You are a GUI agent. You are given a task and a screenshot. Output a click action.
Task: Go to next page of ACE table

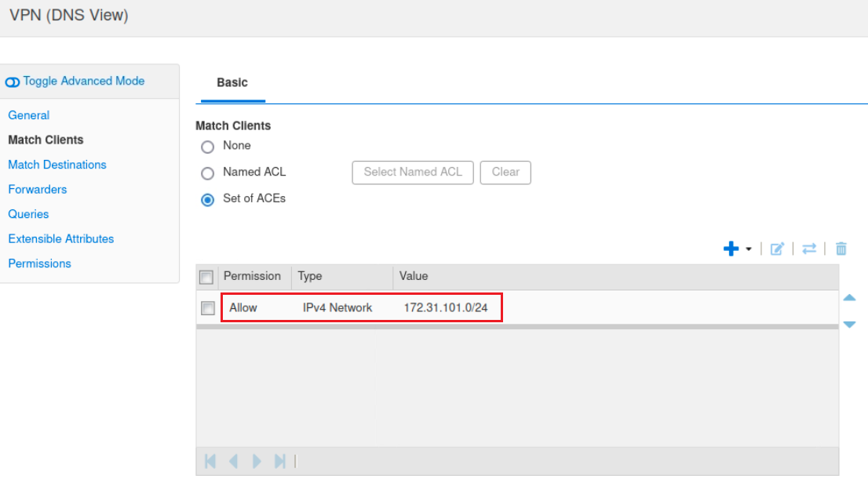257,461
